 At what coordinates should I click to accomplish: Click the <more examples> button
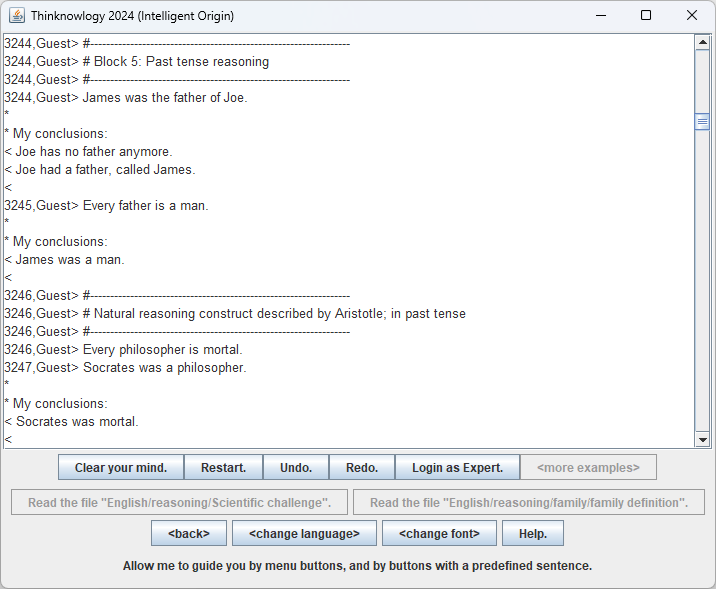tap(588, 467)
